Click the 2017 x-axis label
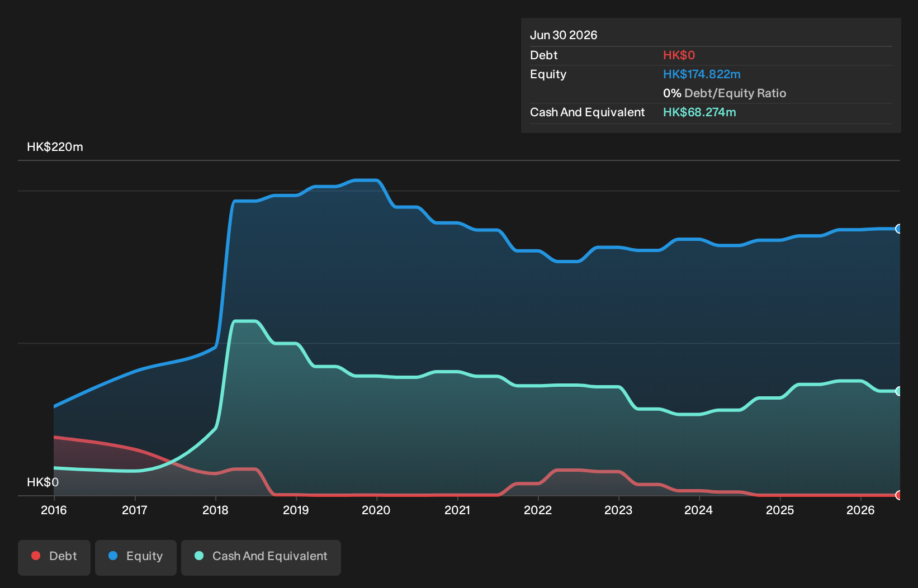Viewport: 918px width, 588px height. tap(135, 510)
